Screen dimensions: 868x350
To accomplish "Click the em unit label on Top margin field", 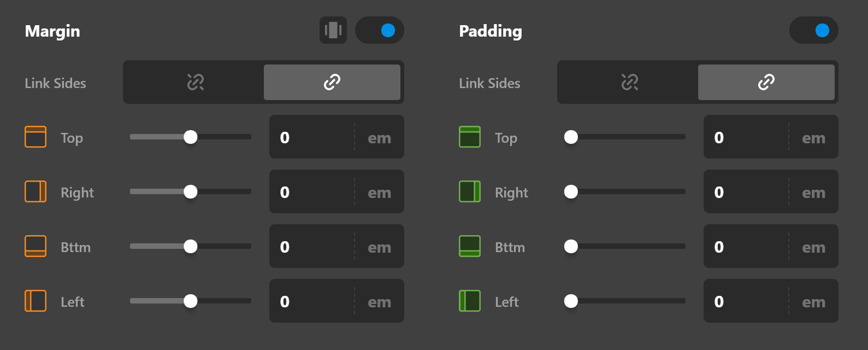I will pos(379,137).
